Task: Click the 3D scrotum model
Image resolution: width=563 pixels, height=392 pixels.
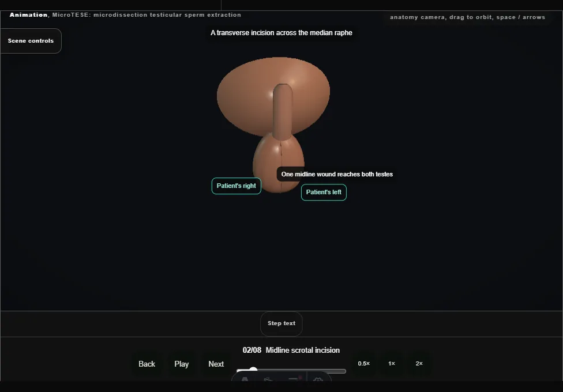Action: pyautogui.click(x=278, y=163)
